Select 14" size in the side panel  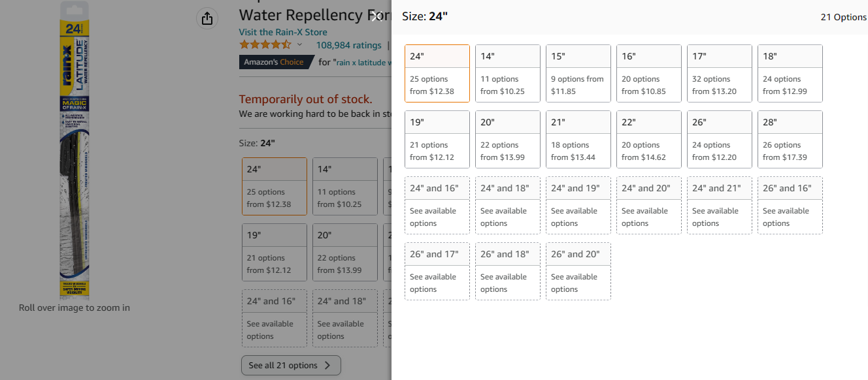point(507,73)
